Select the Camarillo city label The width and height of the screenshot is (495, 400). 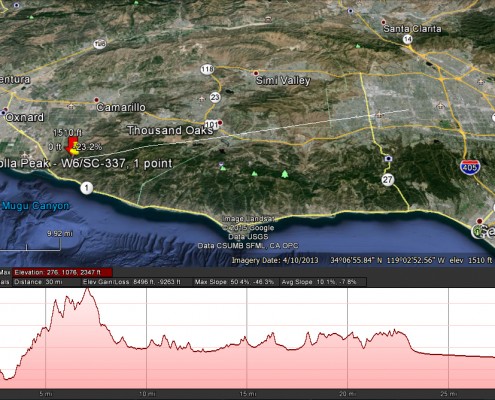click(x=121, y=107)
